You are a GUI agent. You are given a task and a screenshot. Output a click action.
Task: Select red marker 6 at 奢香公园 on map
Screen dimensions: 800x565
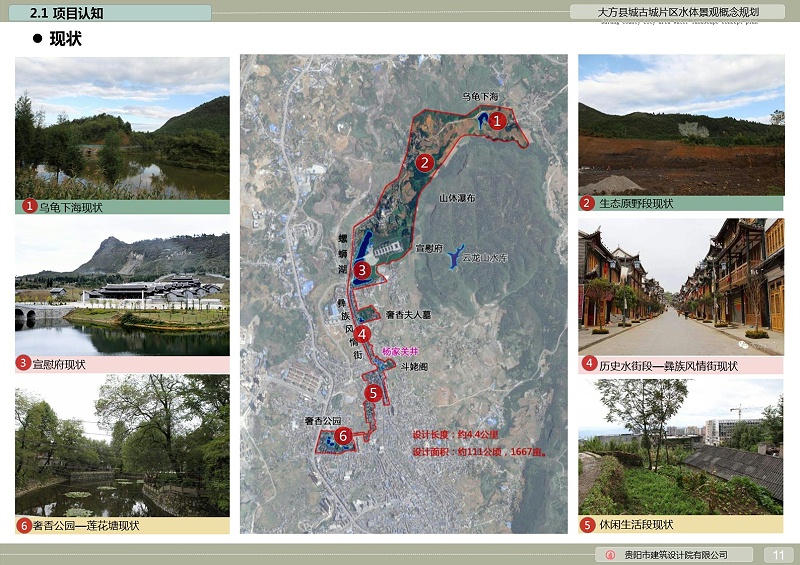342,435
